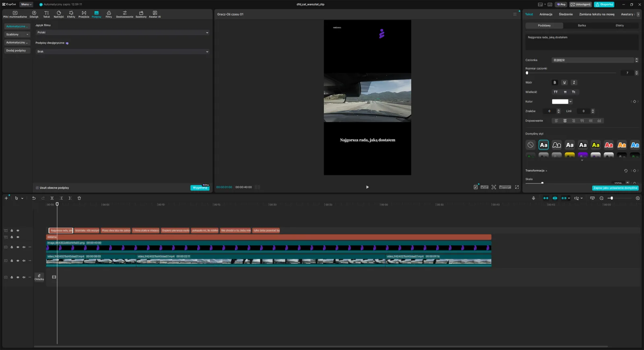Open the Filtry filters panel
Viewport: 644px width, 350px height.
(109, 14)
